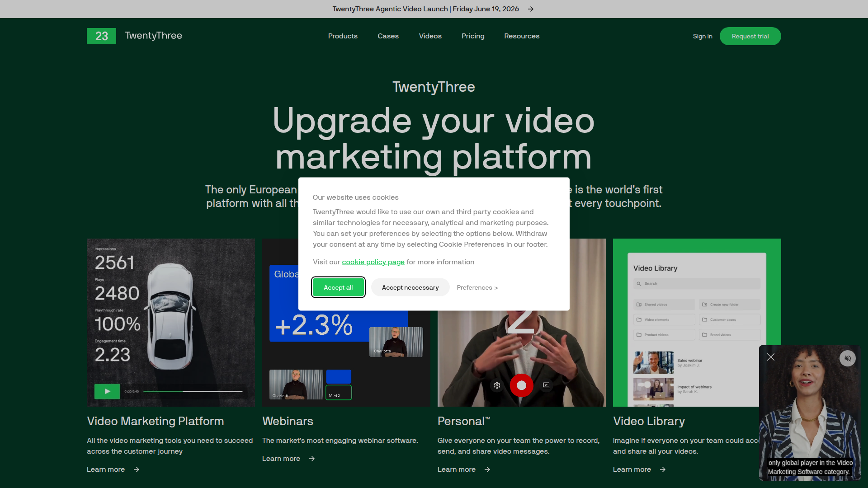
Task: Open the Pricing page
Action: point(473,36)
